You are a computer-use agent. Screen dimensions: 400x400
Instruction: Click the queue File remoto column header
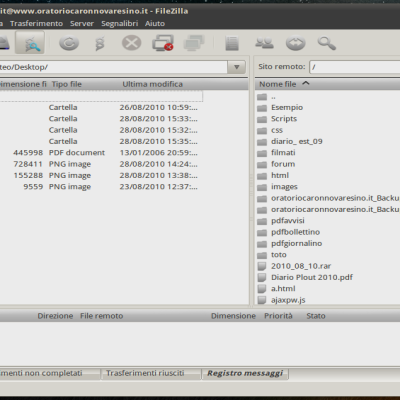click(x=101, y=316)
